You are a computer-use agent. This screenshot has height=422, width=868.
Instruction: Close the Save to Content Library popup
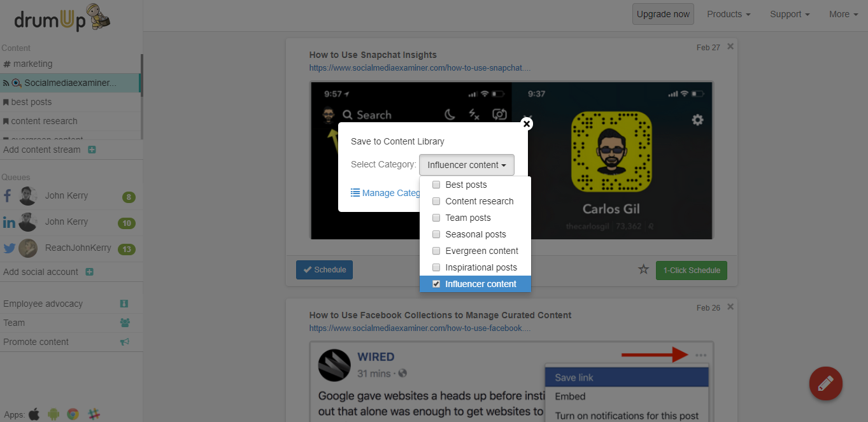(x=527, y=123)
